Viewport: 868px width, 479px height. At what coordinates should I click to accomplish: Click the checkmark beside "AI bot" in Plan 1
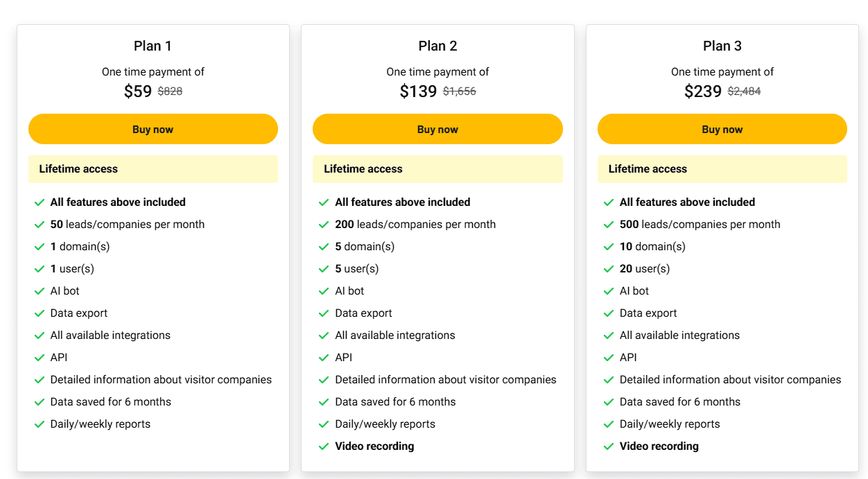[x=40, y=290]
